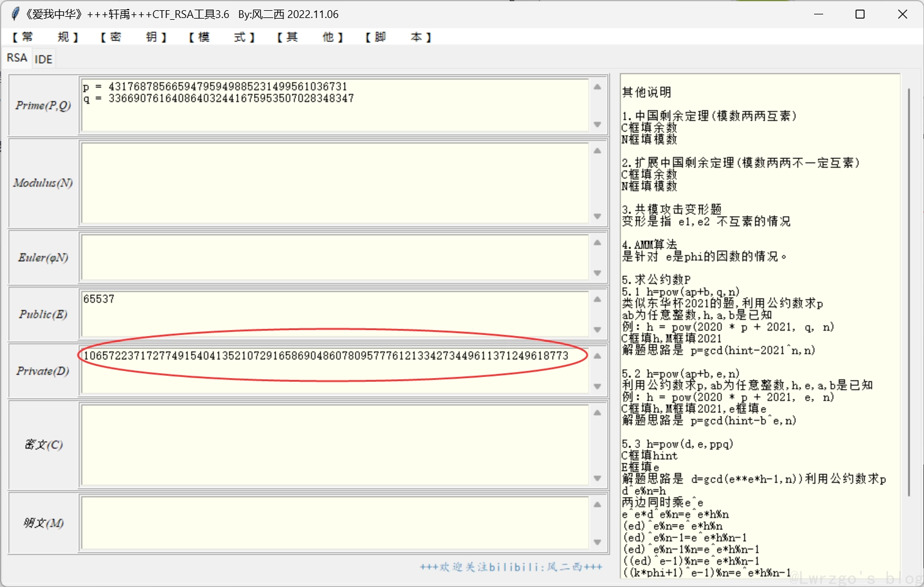Click scroll-up arrow of Prime(P,Q) field
The width and height of the screenshot is (924, 587).
(597, 86)
